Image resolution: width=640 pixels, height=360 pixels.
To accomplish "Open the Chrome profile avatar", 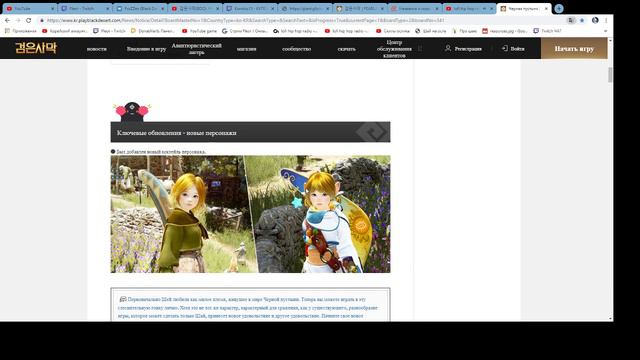I will tap(595, 20).
